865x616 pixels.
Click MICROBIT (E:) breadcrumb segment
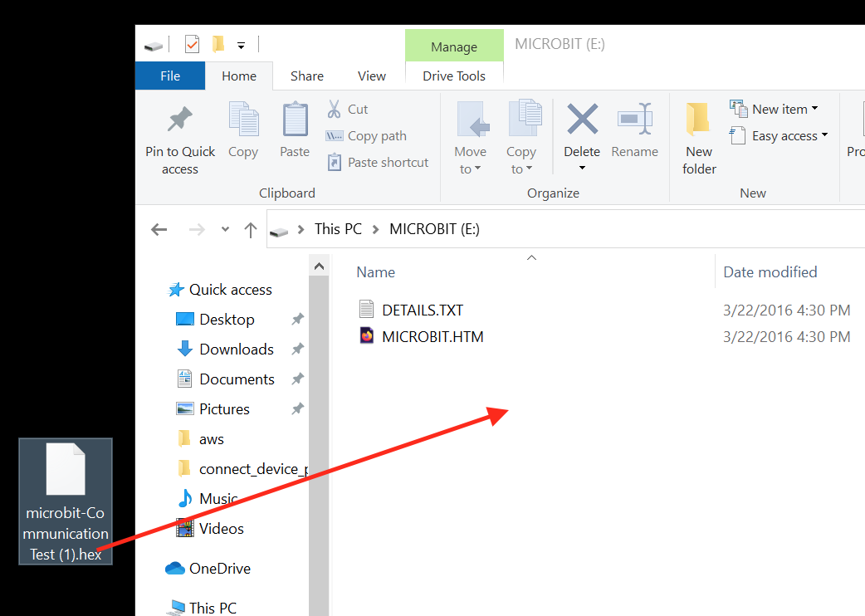coord(435,229)
